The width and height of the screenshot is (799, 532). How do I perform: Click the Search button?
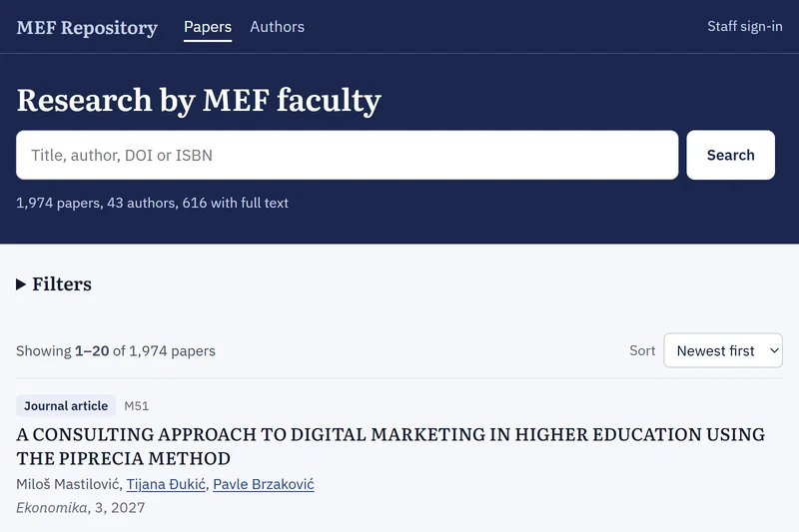730,155
